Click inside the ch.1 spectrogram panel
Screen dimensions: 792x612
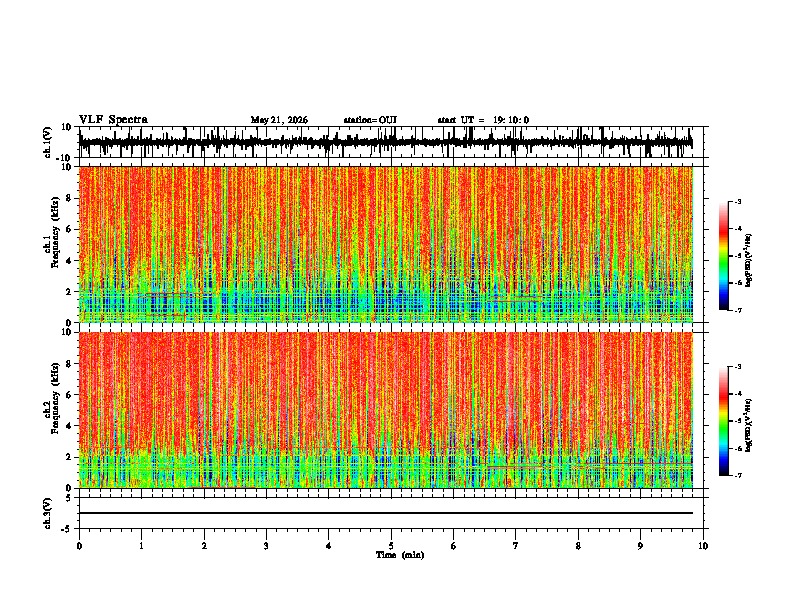point(386,244)
